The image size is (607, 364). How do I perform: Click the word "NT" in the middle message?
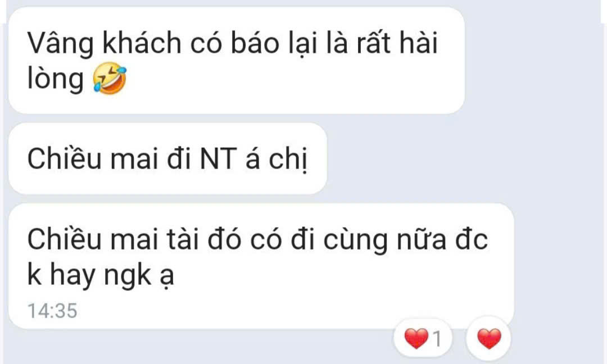pos(218,159)
